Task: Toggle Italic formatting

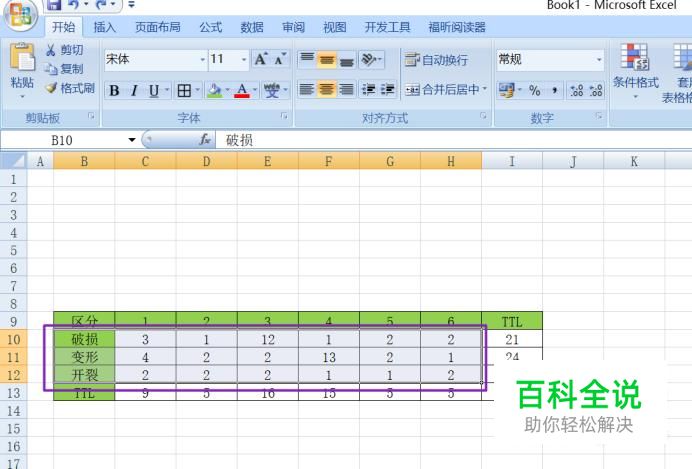Action: point(134,91)
